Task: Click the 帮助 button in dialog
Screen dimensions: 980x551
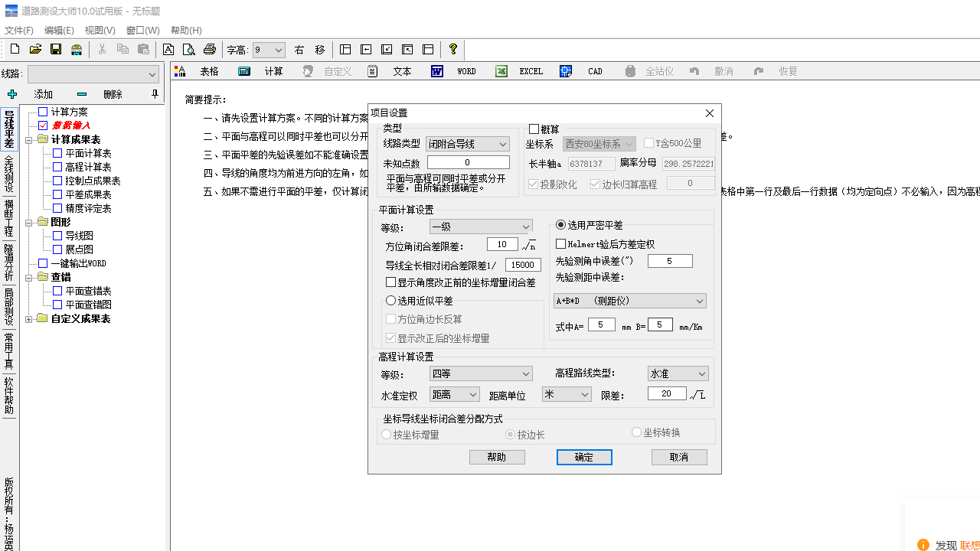Action: (x=497, y=457)
